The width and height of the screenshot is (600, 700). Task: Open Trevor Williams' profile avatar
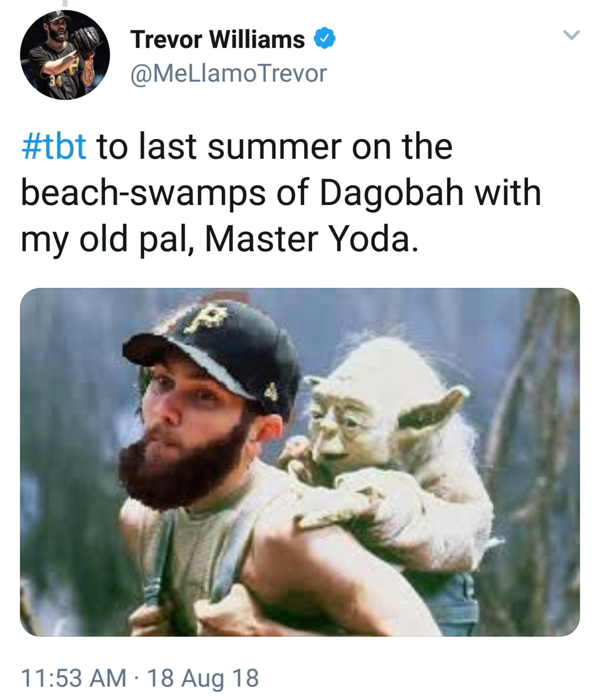(65, 55)
